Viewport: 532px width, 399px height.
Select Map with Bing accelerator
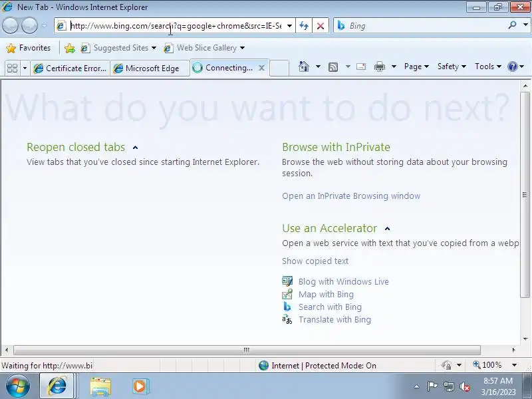click(326, 294)
